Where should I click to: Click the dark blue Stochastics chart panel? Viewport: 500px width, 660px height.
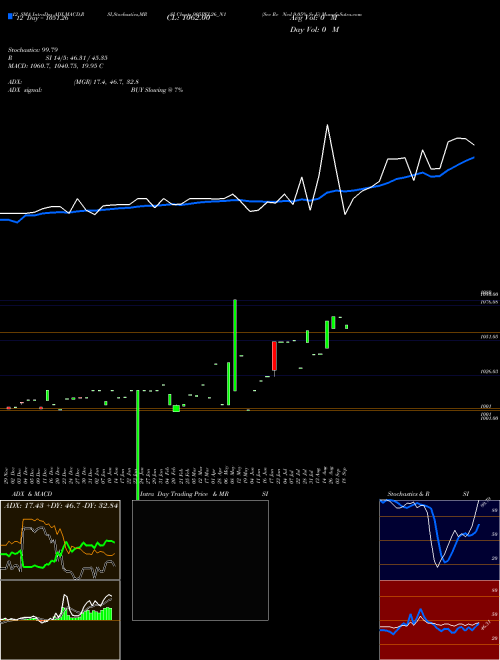pyautogui.click(x=439, y=540)
